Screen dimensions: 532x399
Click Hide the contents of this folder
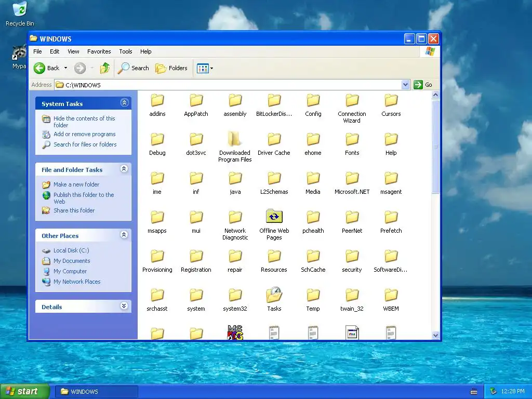click(84, 122)
